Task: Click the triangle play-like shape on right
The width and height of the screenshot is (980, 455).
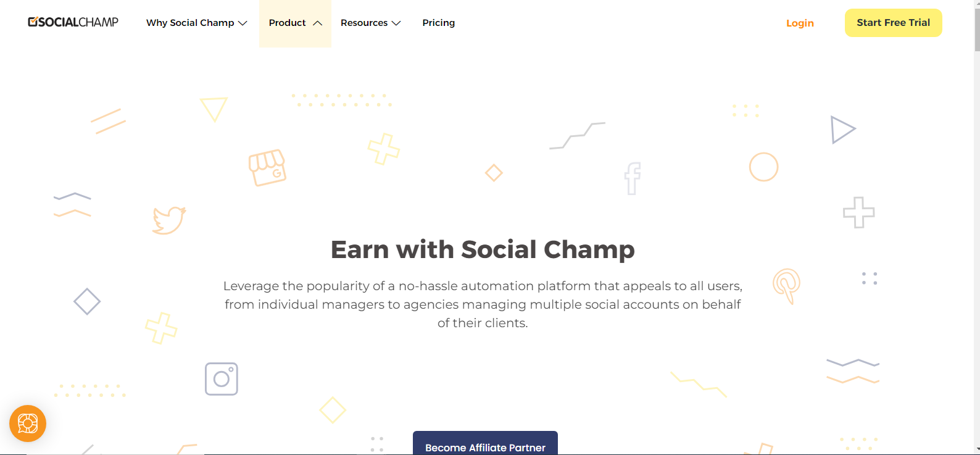Action: (x=844, y=130)
